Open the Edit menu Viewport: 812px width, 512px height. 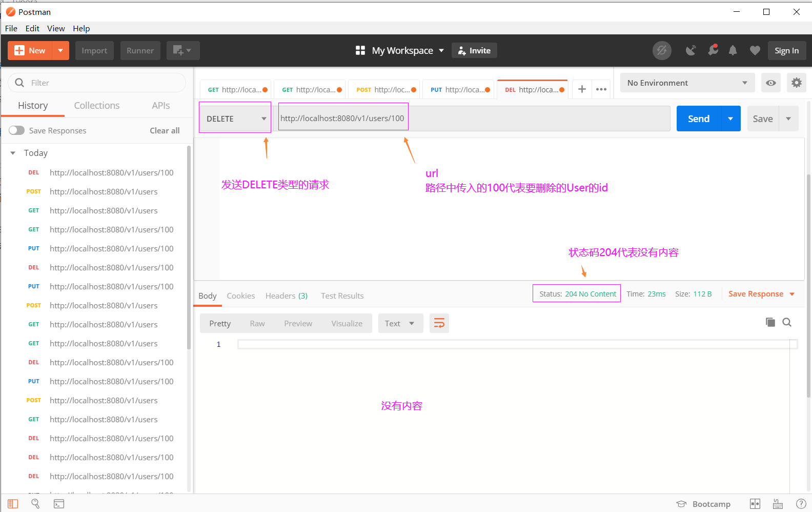click(x=32, y=28)
